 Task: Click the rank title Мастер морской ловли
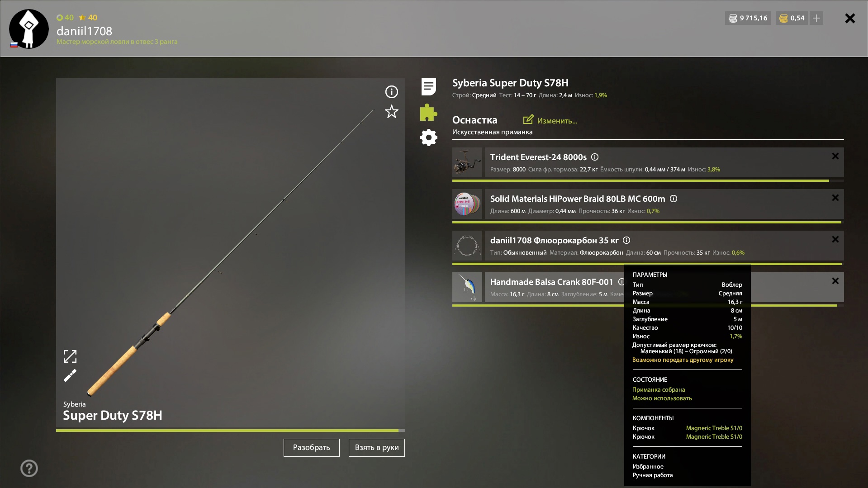point(117,42)
